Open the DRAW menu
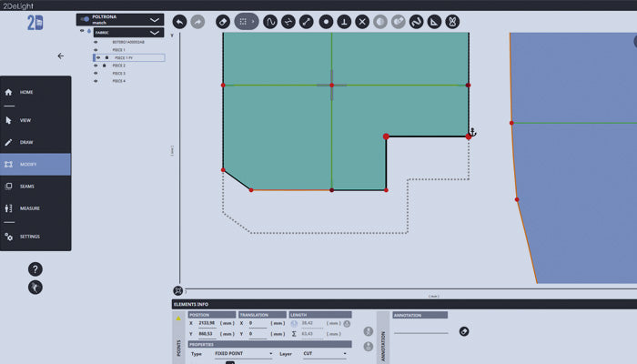 click(26, 142)
